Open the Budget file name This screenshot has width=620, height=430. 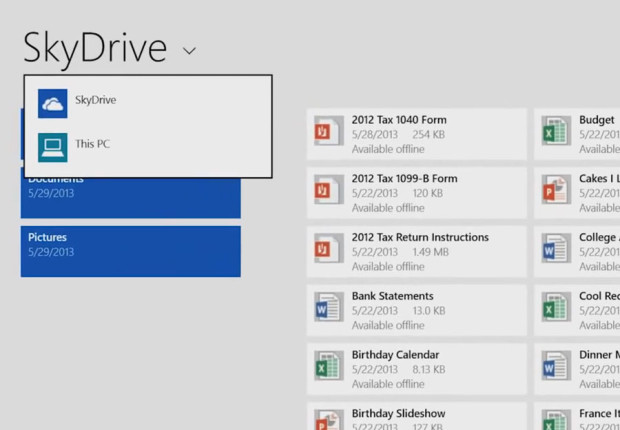tap(597, 120)
